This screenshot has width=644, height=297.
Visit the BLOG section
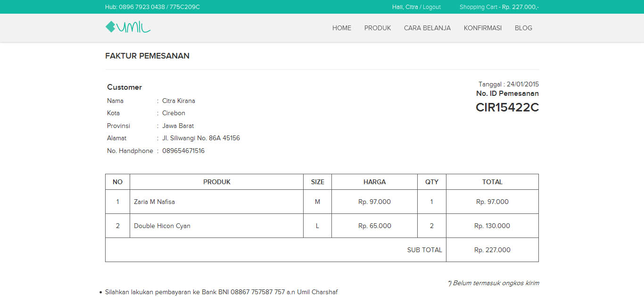point(523,28)
